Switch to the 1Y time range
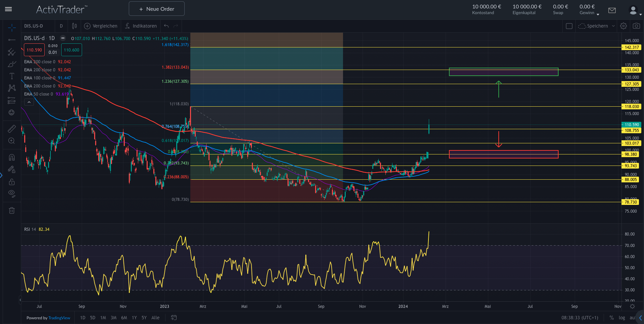The width and height of the screenshot is (644, 324). 134,318
